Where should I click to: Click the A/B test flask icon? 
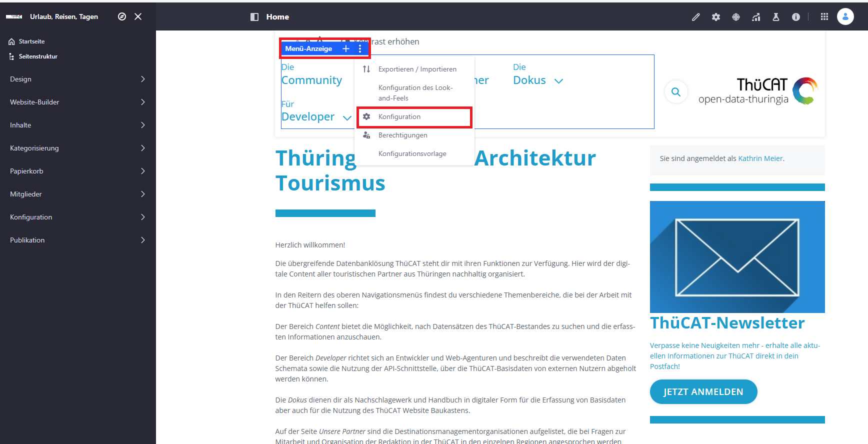[776, 17]
